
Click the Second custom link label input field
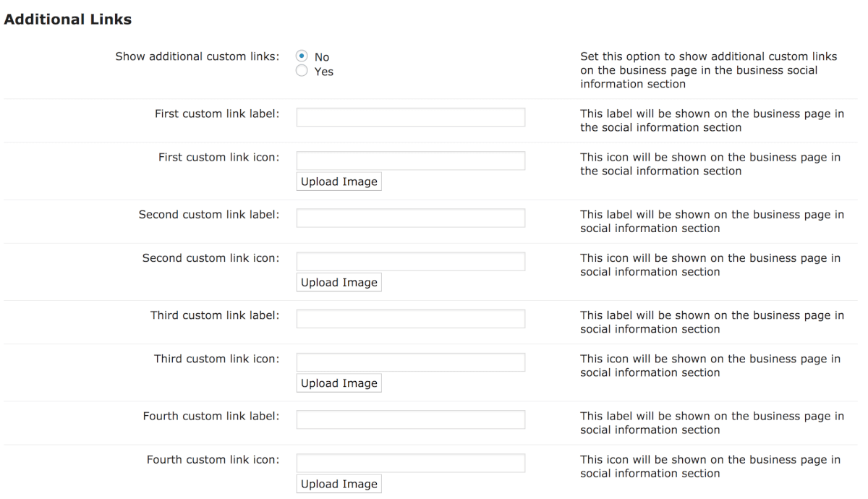pyautogui.click(x=410, y=218)
